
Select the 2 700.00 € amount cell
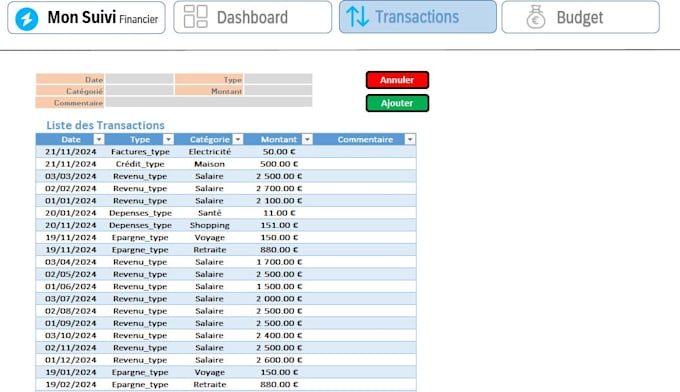[279, 189]
